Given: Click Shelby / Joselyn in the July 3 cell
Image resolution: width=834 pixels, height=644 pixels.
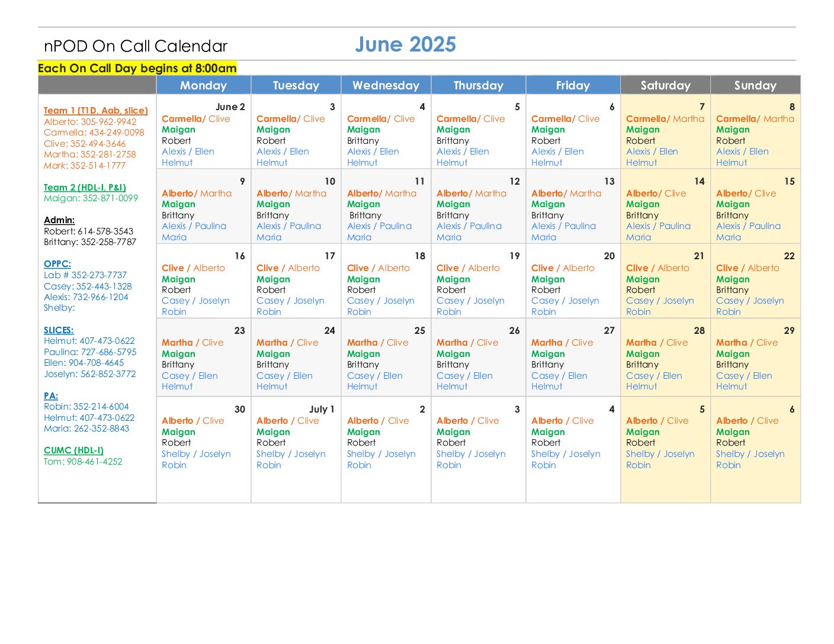Looking at the screenshot, I should coord(471,454).
